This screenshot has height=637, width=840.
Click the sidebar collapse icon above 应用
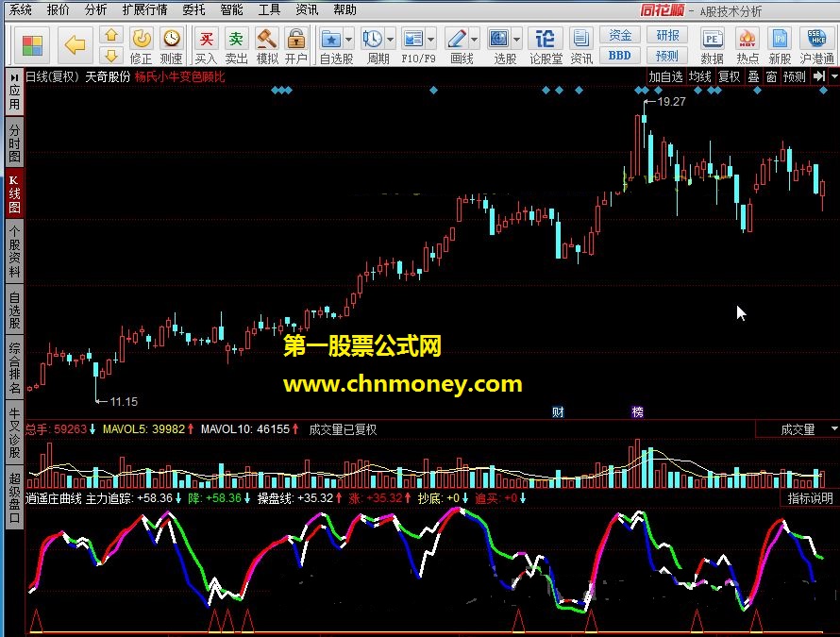pos(14,77)
